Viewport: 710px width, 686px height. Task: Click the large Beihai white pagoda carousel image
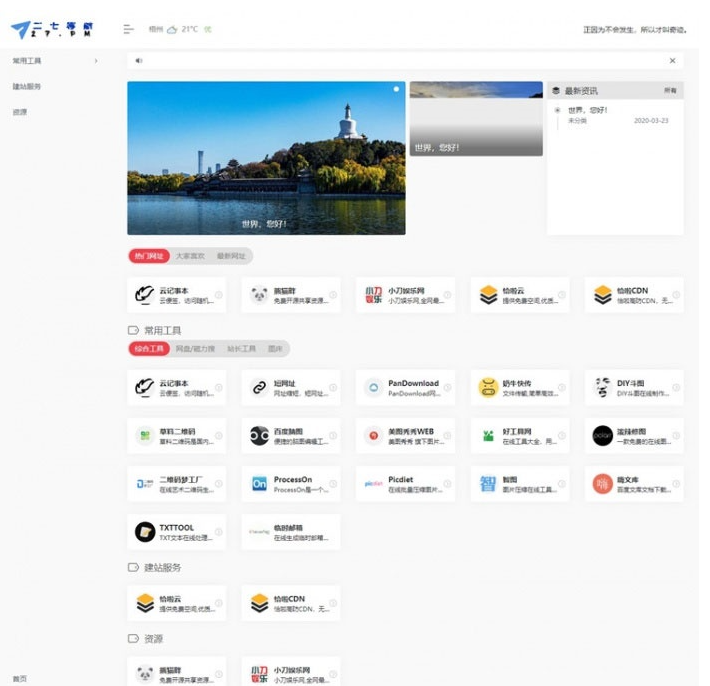[x=266, y=158]
